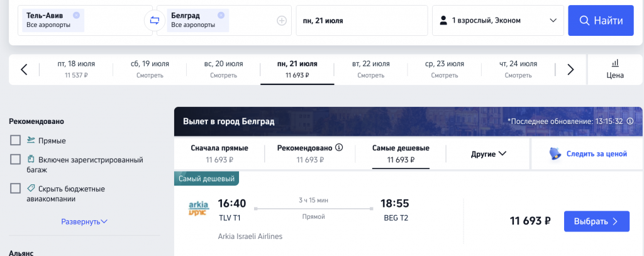
Task: Click info icon beside last update time
Action: coord(630,121)
